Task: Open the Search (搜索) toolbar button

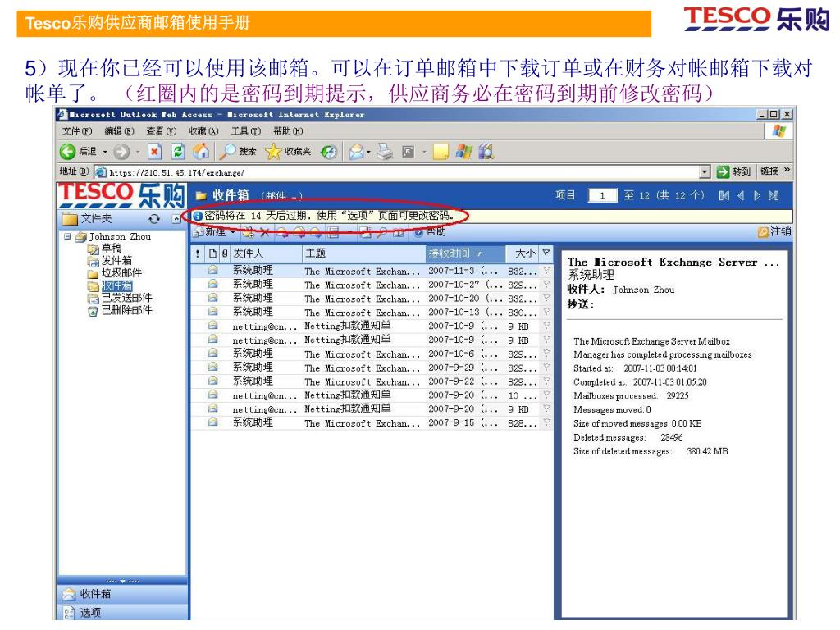Action: point(238,152)
